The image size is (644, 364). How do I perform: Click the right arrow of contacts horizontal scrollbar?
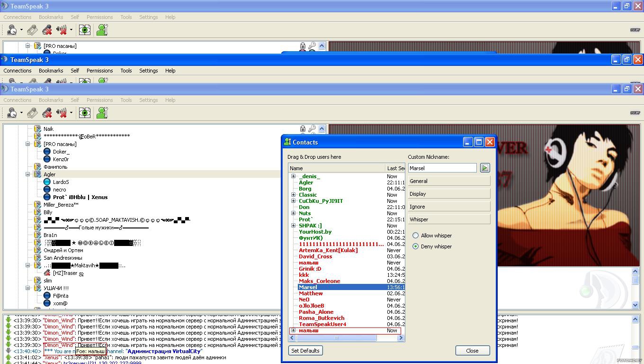coord(401,338)
